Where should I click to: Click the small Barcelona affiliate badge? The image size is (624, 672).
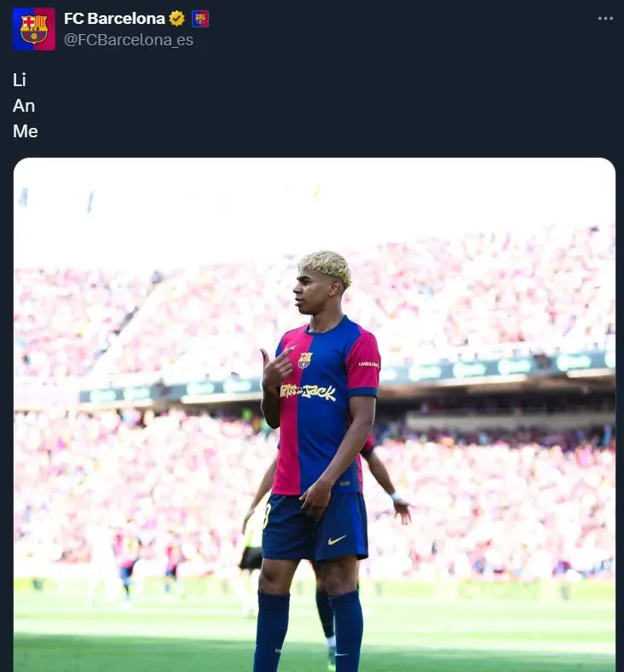click(x=200, y=19)
